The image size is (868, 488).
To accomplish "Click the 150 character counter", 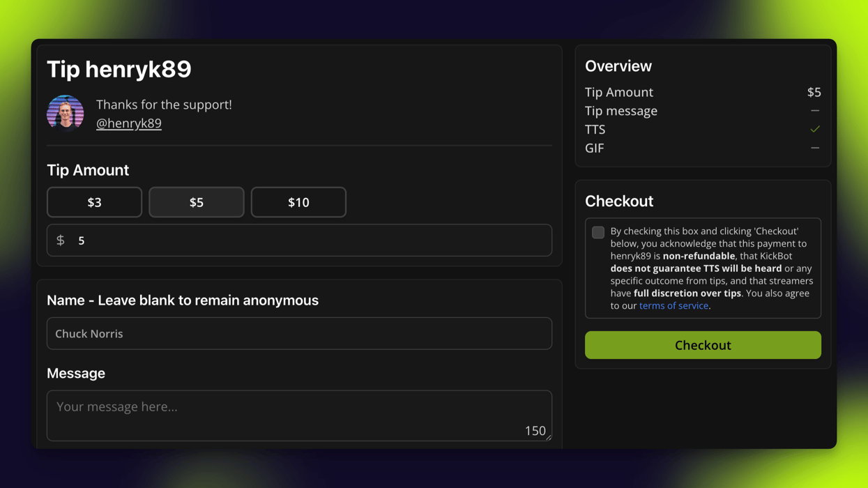I will coord(535,431).
